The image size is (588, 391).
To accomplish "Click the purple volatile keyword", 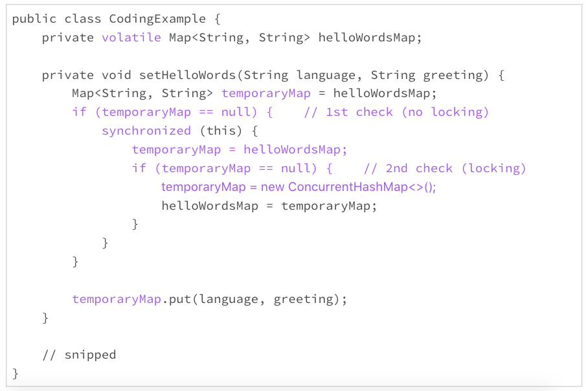I will point(131,38).
